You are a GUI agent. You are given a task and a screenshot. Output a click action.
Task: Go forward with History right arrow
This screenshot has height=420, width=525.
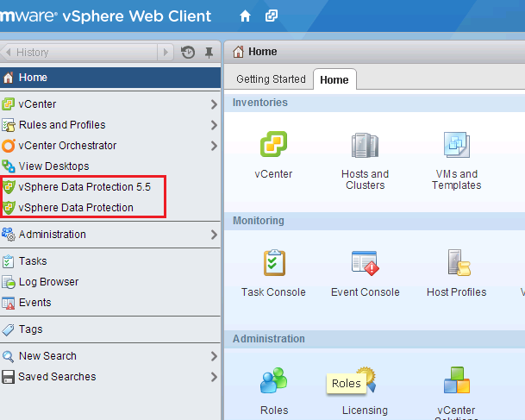[166, 53]
